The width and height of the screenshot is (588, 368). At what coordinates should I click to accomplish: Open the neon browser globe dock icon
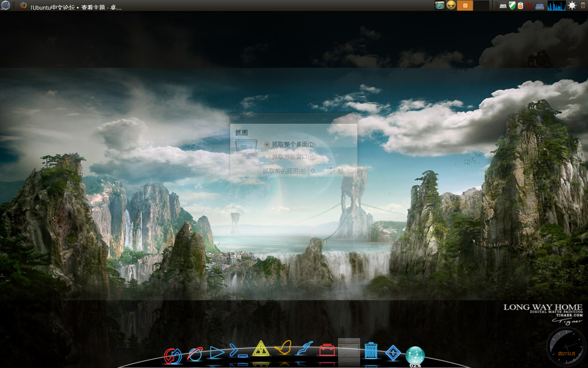(195, 353)
